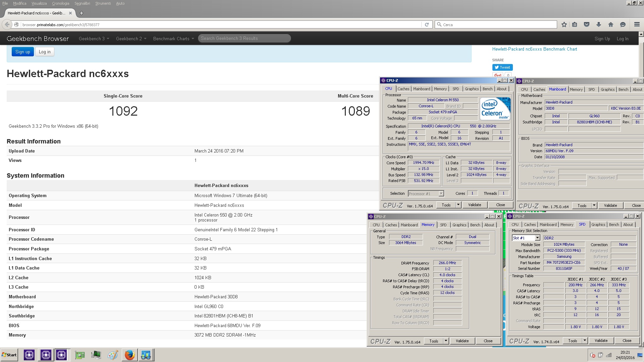Open the Paint palette taskbar icon
Viewport: 644px width, 362px height.
(x=113, y=355)
